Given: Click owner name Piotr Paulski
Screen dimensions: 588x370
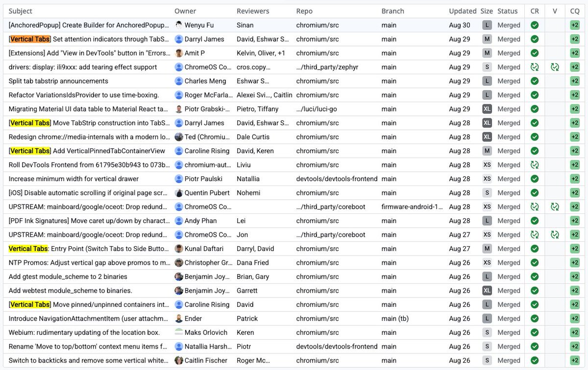Looking at the screenshot, I should point(203,179).
